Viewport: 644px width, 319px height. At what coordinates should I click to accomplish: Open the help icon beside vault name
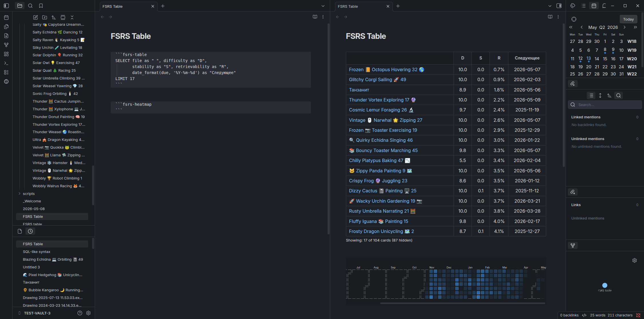click(80, 313)
